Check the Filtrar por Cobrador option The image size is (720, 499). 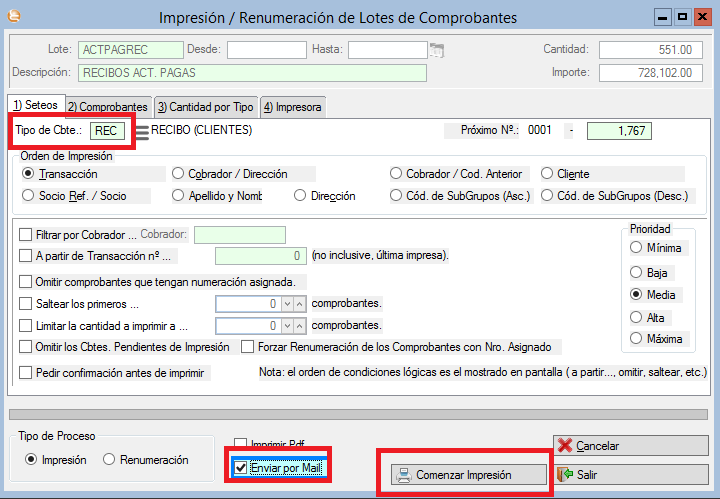26,235
